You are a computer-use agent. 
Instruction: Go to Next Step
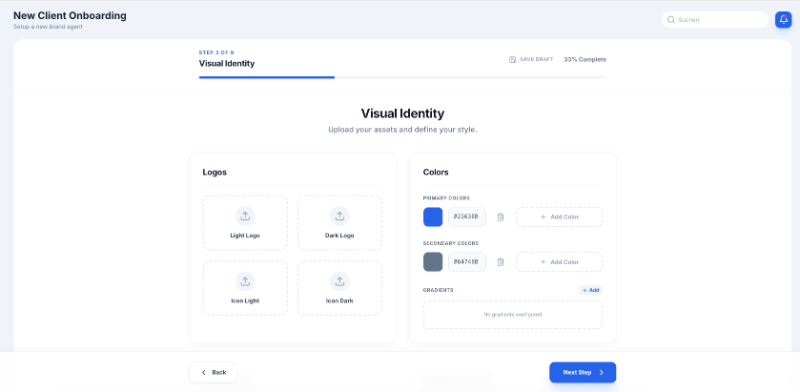click(x=583, y=372)
